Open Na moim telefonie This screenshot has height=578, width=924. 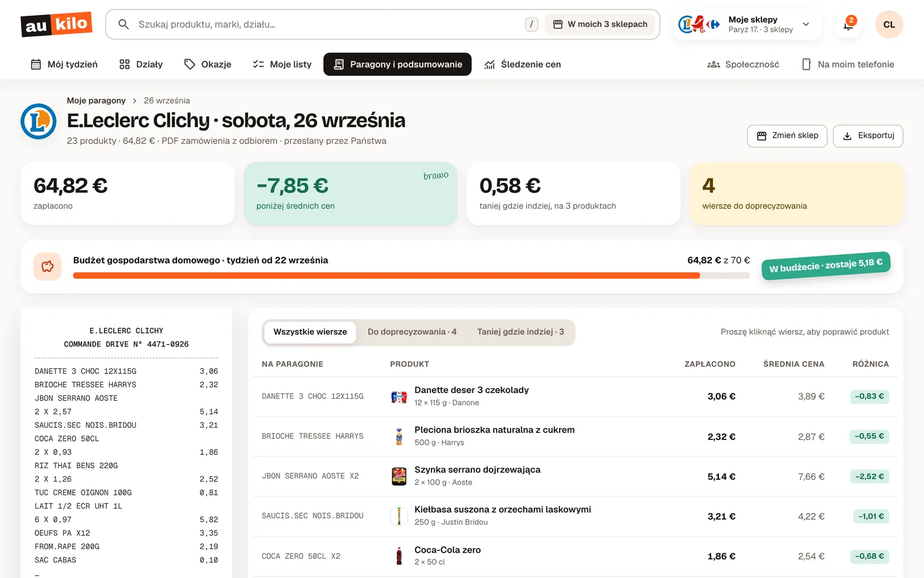point(848,64)
